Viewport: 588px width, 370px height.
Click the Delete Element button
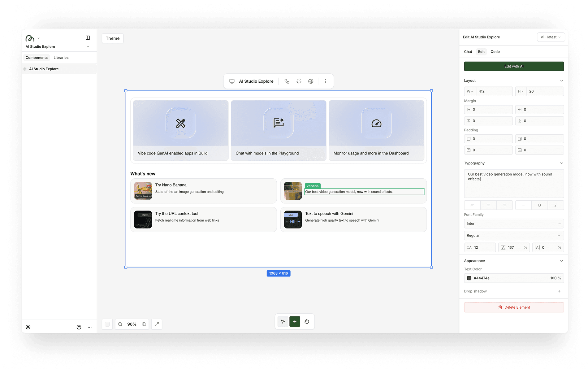click(x=514, y=307)
